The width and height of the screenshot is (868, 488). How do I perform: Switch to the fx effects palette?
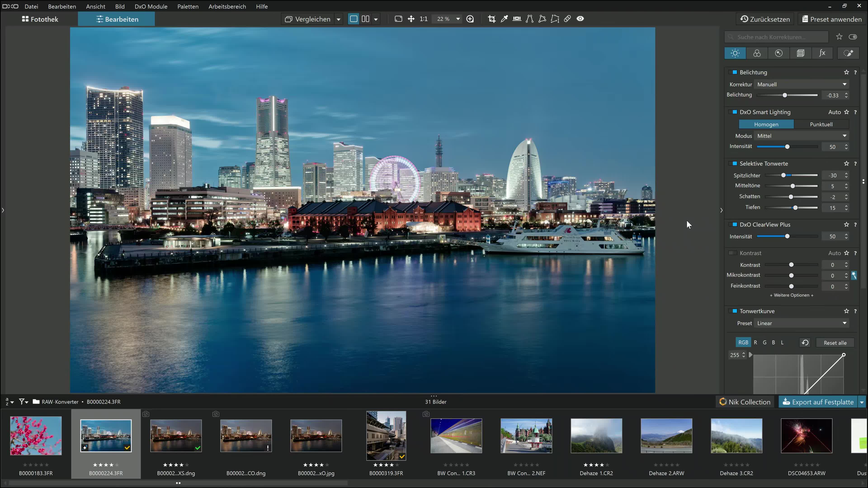click(x=823, y=53)
